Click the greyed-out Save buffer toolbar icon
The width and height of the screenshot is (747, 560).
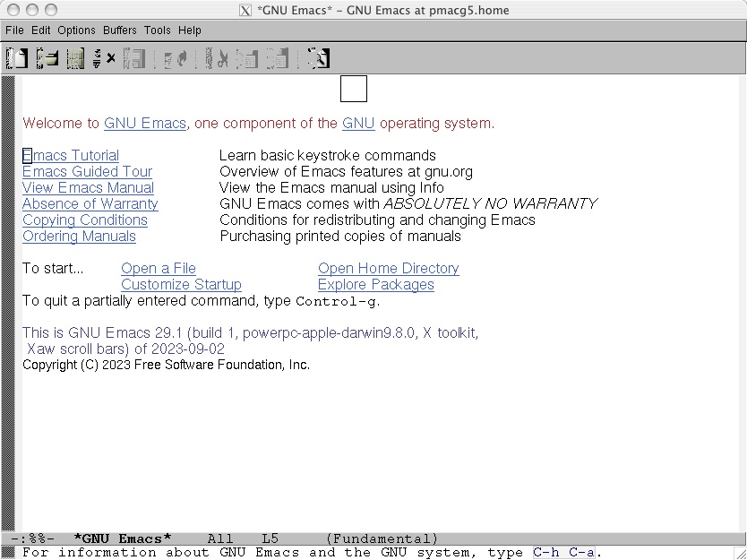click(134, 58)
